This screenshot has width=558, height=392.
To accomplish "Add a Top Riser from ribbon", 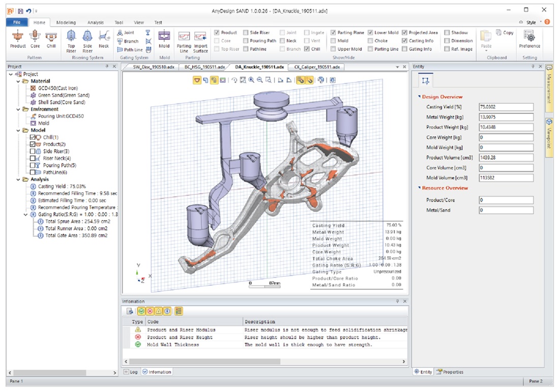I will coord(71,41).
